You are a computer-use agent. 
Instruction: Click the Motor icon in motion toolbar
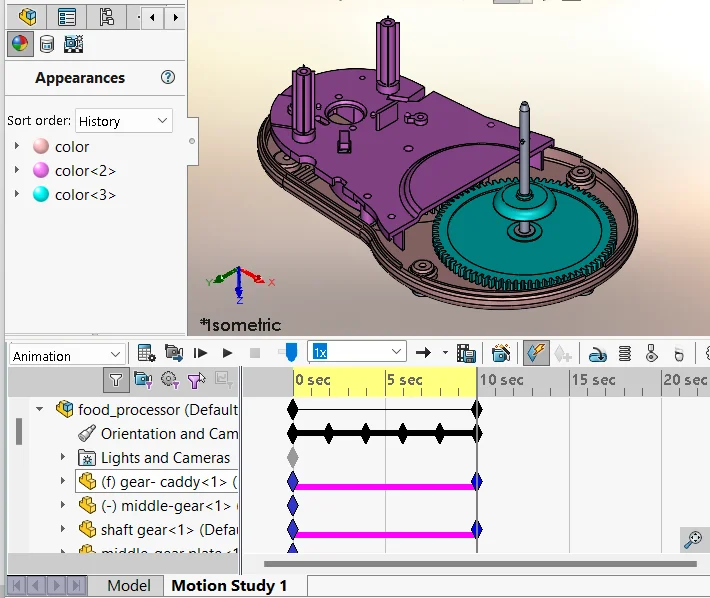597,353
